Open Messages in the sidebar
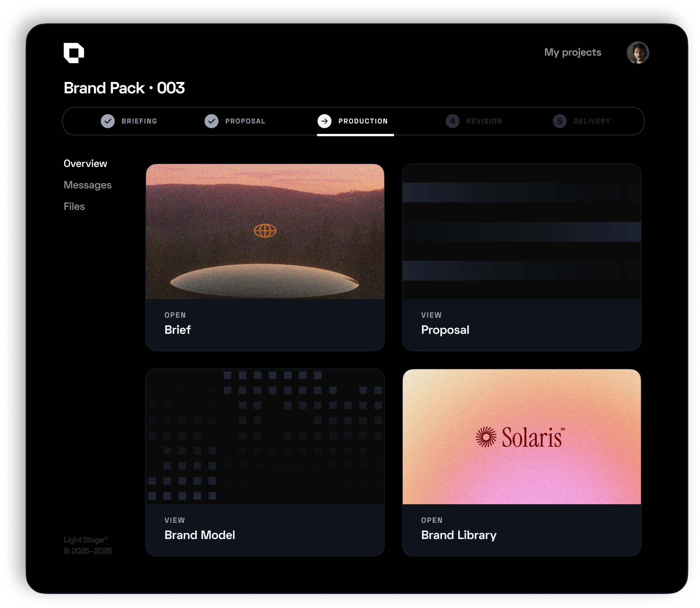Image resolution: width=700 pixels, height=608 pixels. [87, 185]
